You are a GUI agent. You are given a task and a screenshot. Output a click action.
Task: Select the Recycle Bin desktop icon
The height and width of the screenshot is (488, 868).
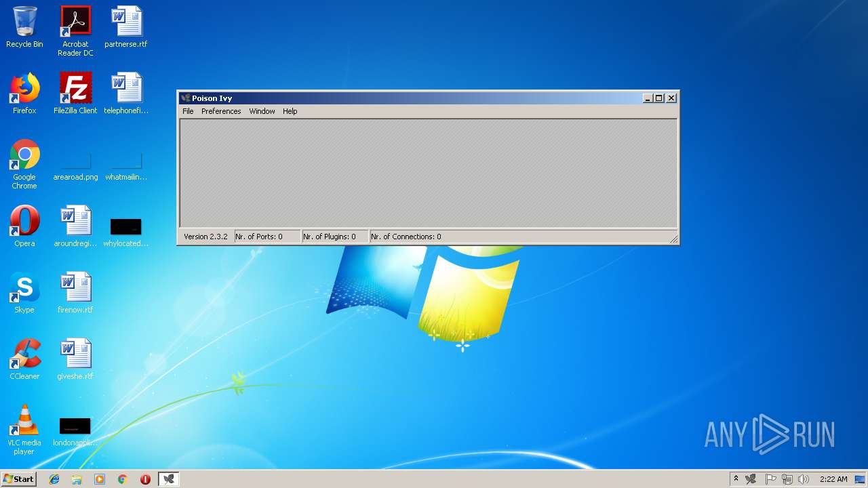24,27
